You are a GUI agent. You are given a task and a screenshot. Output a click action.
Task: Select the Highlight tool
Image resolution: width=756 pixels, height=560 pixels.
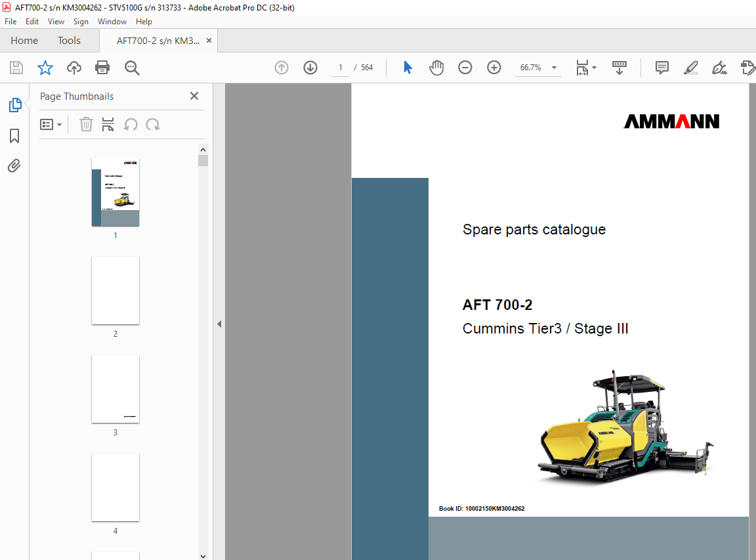tap(690, 68)
